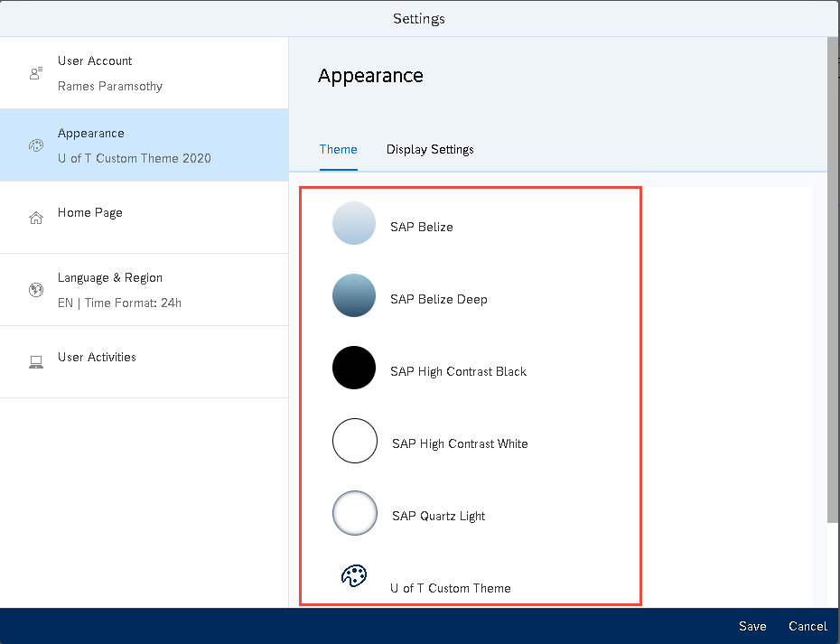The height and width of the screenshot is (644, 840).
Task: Open the User Activities entry
Action: click(x=145, y=362)
